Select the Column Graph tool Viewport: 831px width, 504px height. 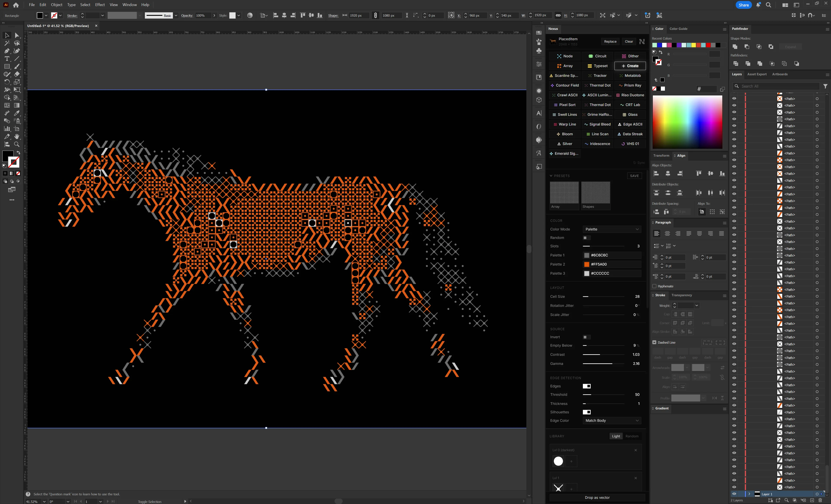(7, 129)
